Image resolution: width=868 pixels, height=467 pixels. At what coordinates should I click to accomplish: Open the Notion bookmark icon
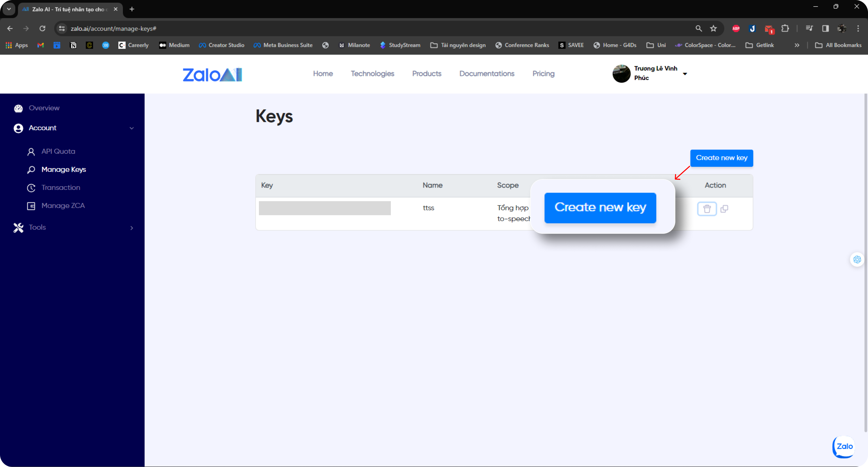click(x=73, y=45)
